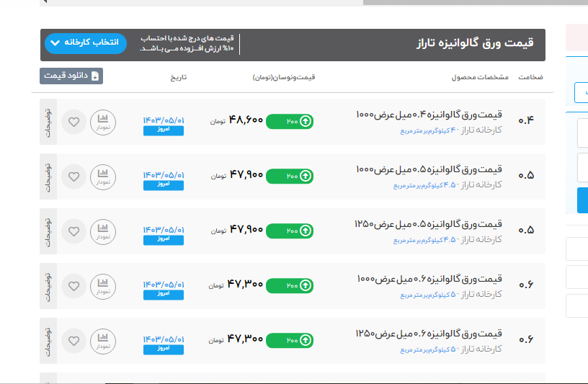The height and width of the screenshot is (384, 588).
Task: Click heart icon on 0.6 mil width 1250 row
Action: 73,339
